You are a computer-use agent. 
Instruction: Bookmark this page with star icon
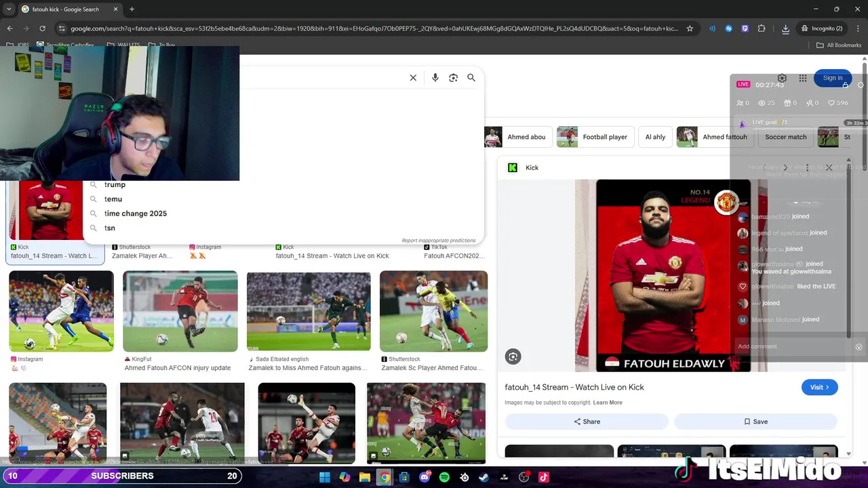pos(690,28)
